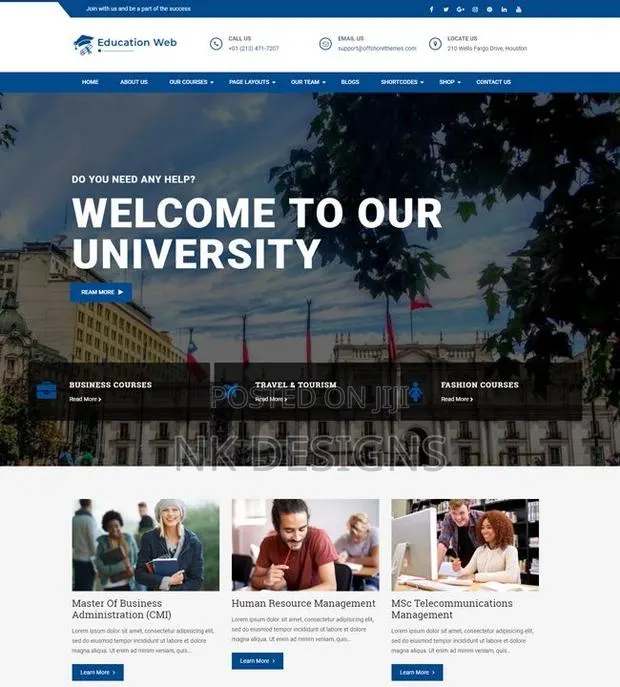Click the Travel & Tourism plane icon
Viewport: 620px width, 687px height.
tap(231, 390)
